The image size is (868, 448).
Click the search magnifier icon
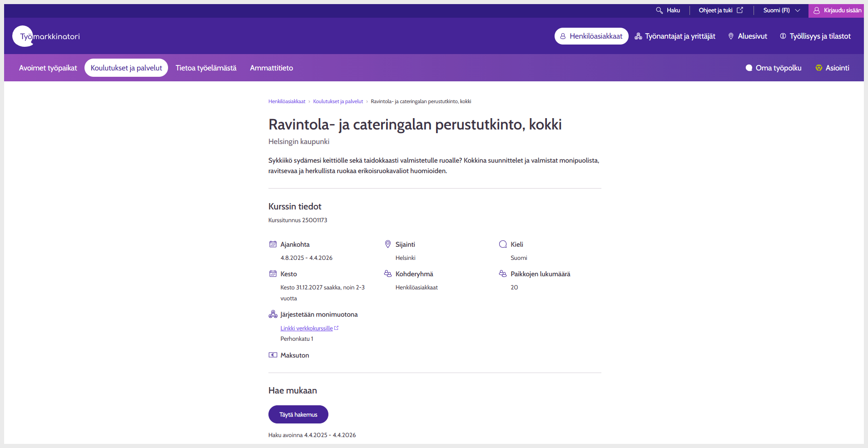pyautogui.click(x=659, y=10)
